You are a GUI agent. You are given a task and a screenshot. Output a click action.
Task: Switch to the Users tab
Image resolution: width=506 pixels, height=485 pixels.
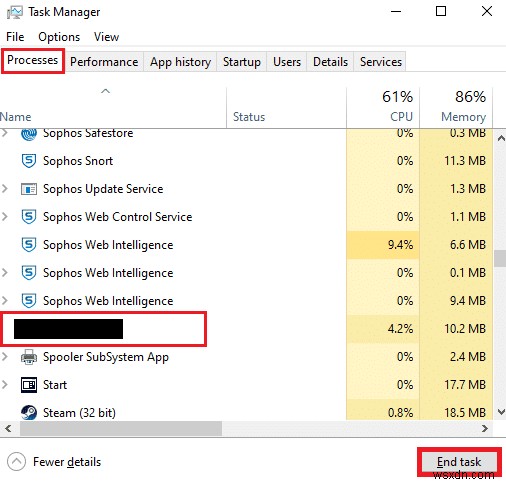287,62
